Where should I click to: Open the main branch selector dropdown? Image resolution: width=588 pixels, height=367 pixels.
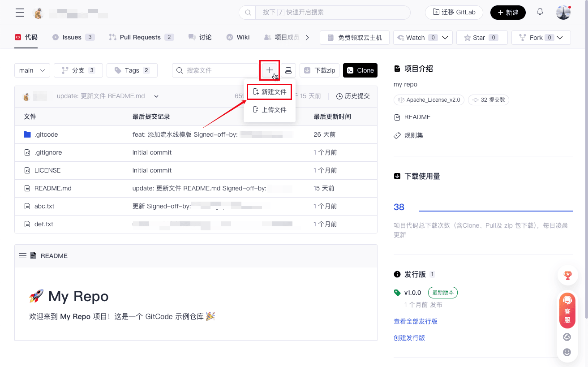pyautogui.click(x=32, y=70)
